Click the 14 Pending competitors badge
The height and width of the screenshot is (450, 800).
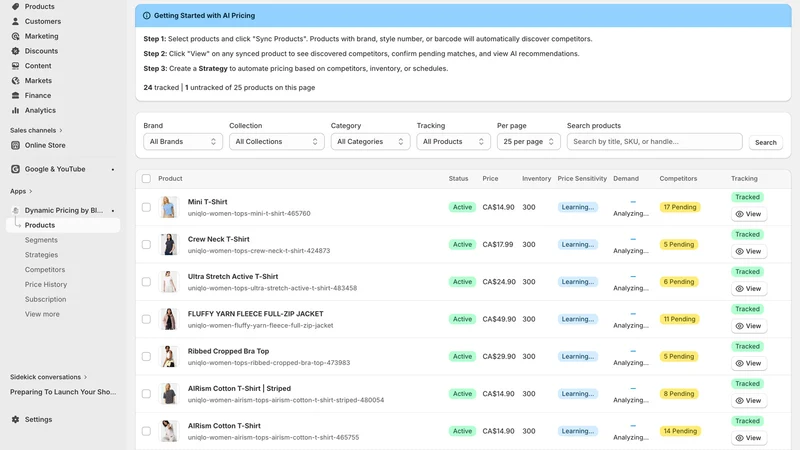pos(680,431)
